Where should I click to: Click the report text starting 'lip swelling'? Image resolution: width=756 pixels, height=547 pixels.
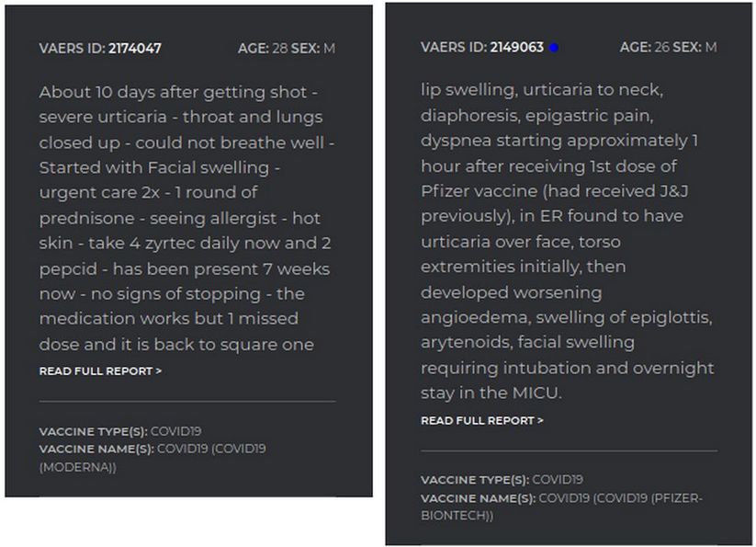[568, 241]
